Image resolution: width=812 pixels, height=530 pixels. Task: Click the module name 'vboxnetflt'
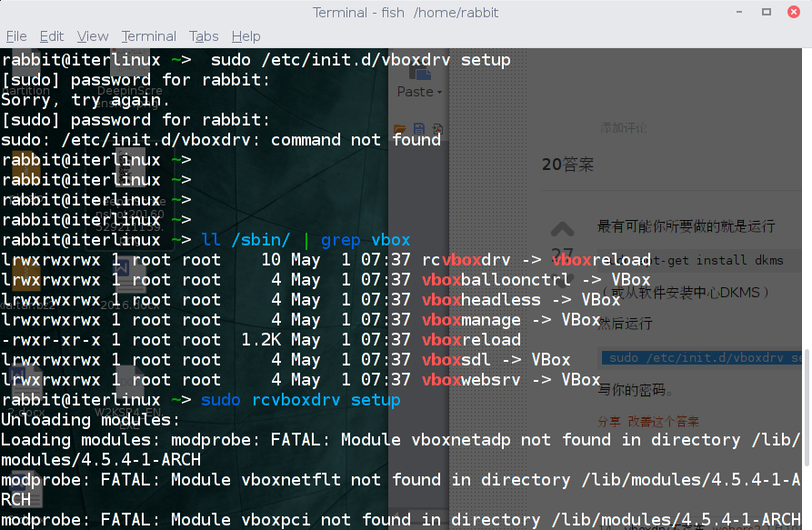click(291, 480)
